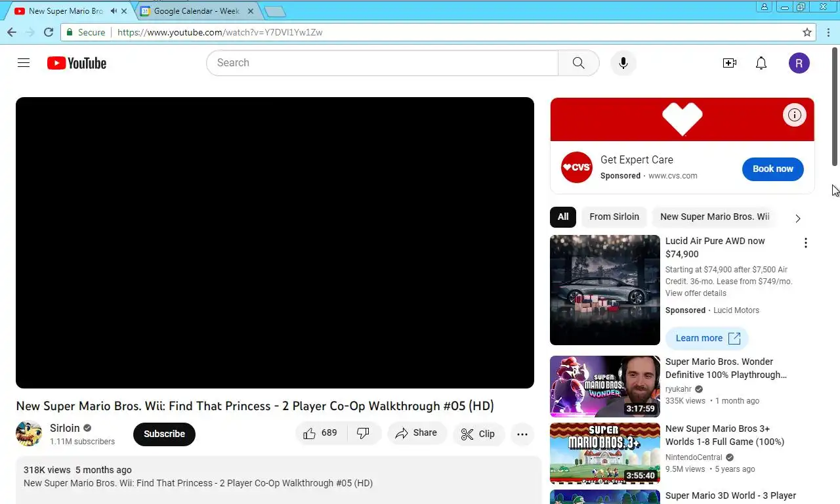The height and width of the screenshot is (504, 840).
Task: Open CVS logo in the sponsored card
Action: click(577, 167)
